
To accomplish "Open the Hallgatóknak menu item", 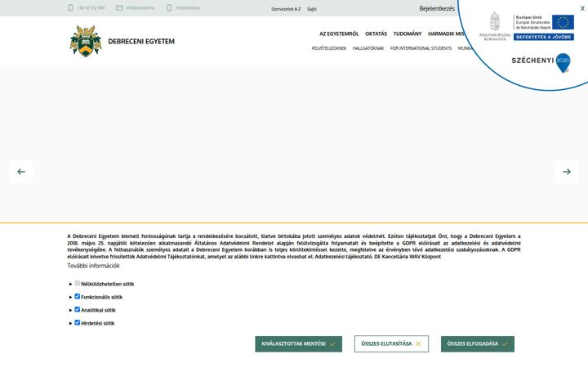I will pos(368,48).
